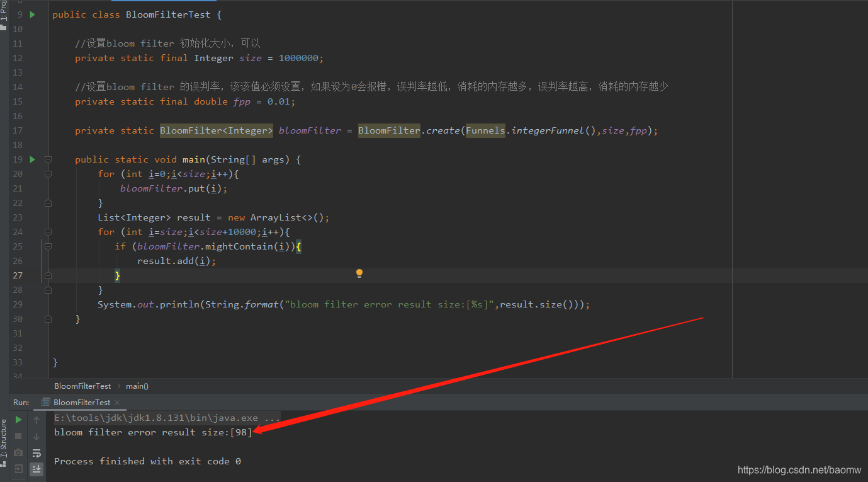Click result.add(i) statement

[x=177, y=261]
